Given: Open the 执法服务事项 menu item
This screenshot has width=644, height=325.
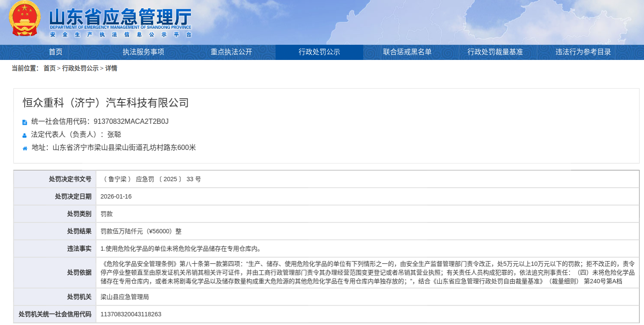Looking at the screenshot, I should click(x=143, y=52).
